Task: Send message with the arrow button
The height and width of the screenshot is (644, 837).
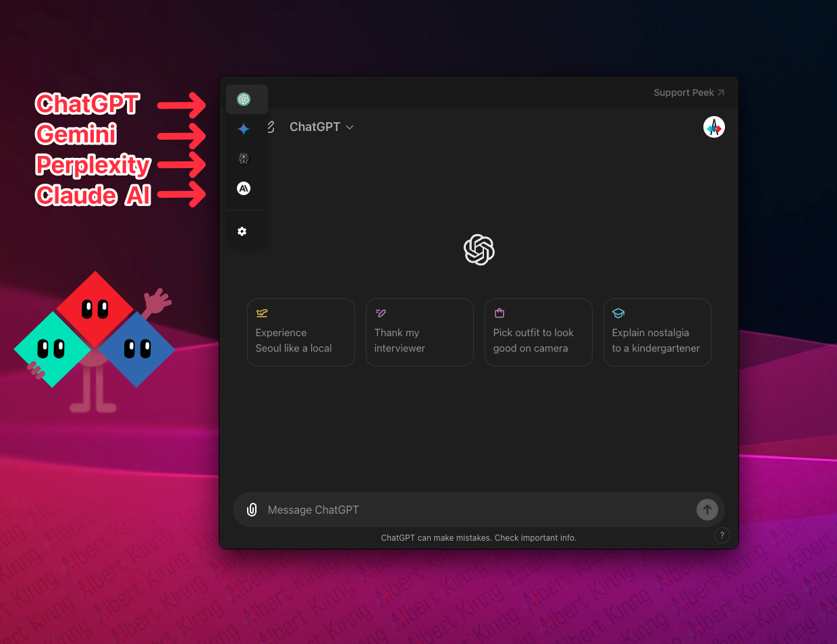Action: [707, 510]
